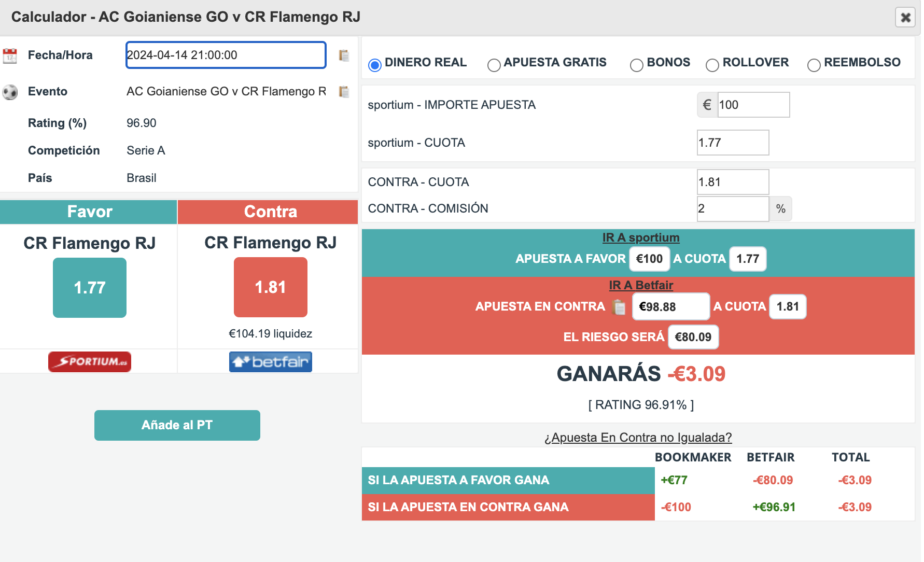This screenshot has width=924, height=562.
Task: Click the 1.81 odds box in red panel
Action: point(788,306)
